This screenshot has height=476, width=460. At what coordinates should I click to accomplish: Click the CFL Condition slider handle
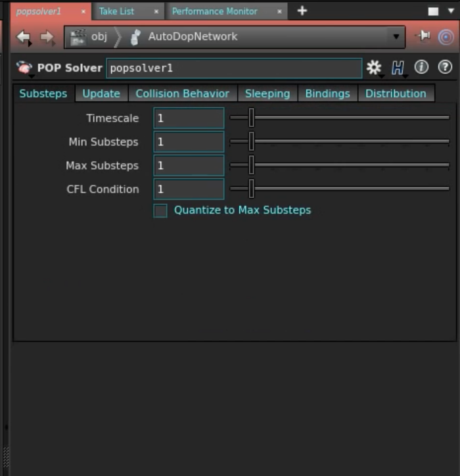[251, 189]
